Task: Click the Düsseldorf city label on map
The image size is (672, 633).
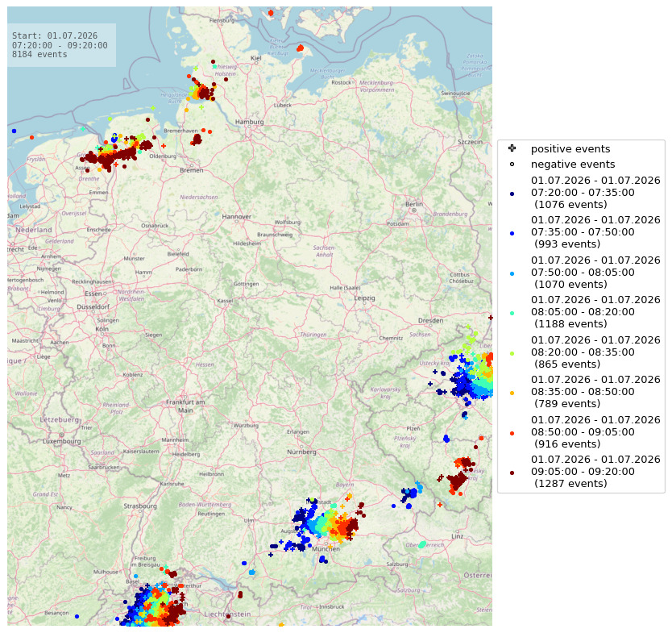Action: (93, 307)
